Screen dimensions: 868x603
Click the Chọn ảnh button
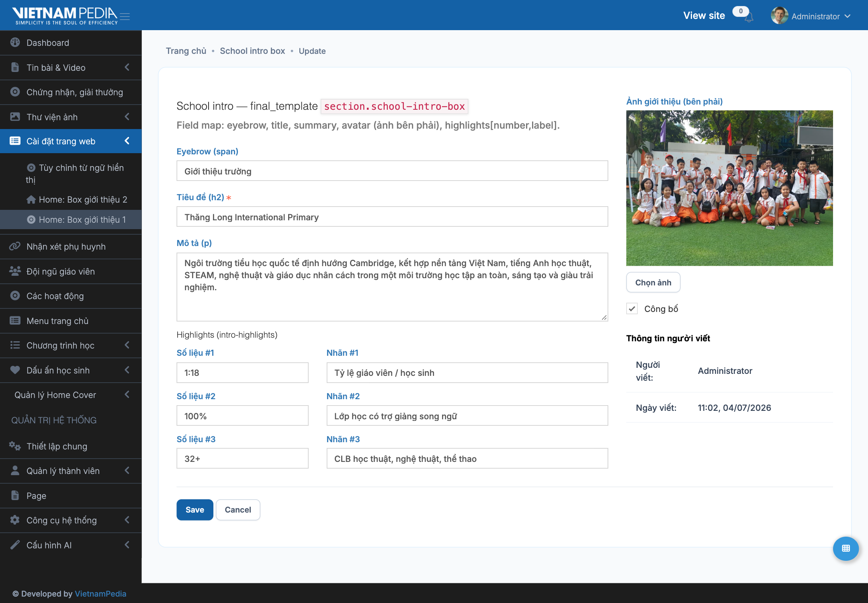coord(653,283)
